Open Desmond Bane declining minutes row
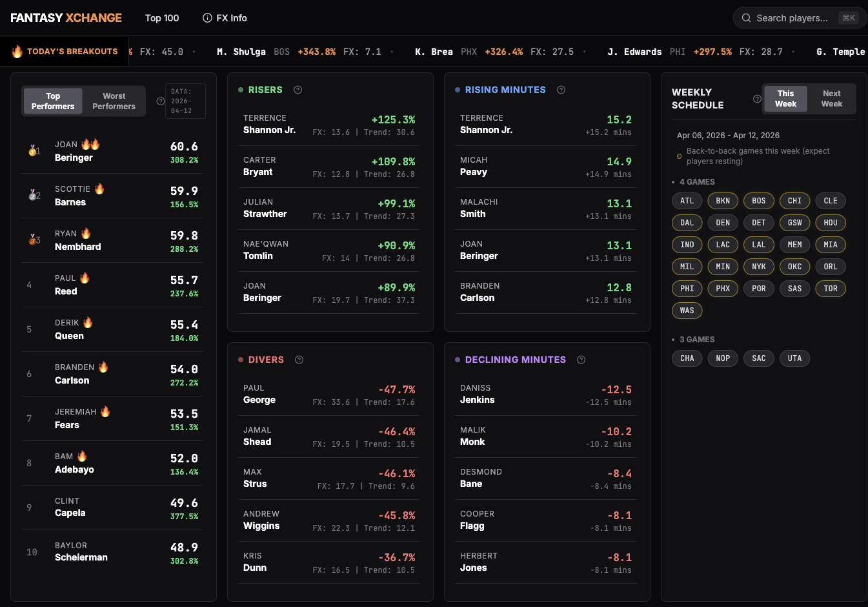The width and height of the screenshot is (868, 607). tap(546, 478)
